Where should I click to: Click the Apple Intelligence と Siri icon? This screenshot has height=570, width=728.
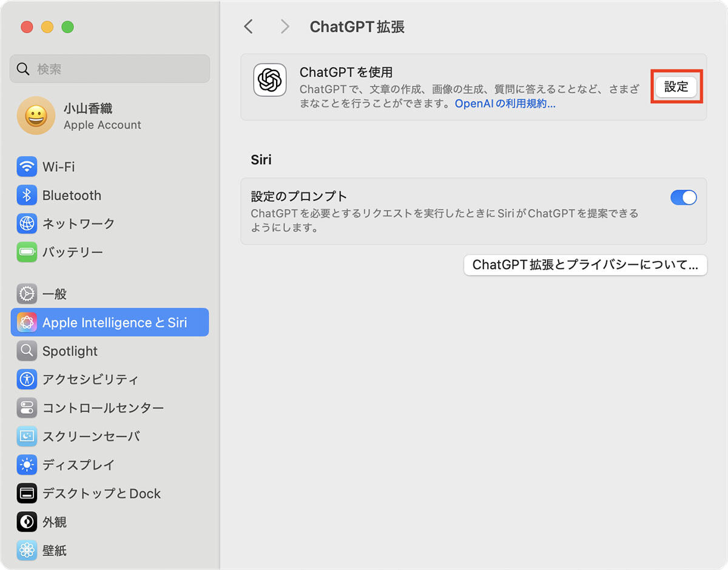(27, 322)
